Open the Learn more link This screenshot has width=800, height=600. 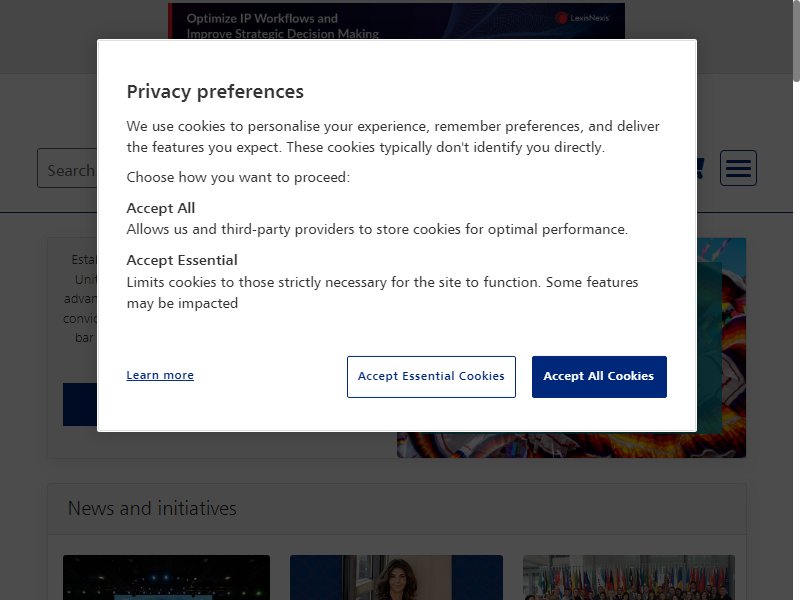tap(160, 375)
